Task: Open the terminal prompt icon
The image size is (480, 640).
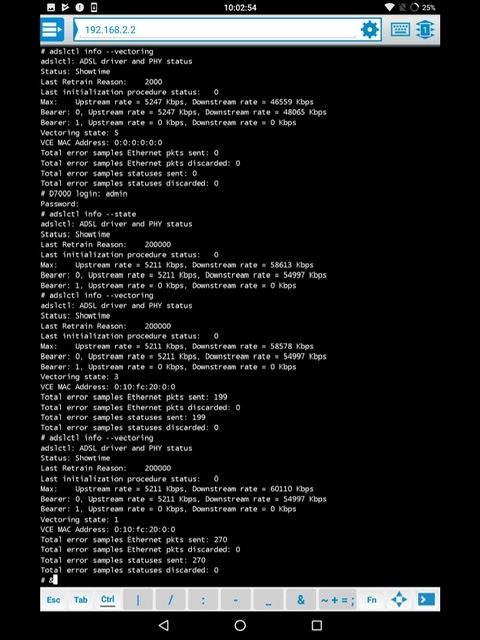Action: pyautogui.click(x=426, y=600)
